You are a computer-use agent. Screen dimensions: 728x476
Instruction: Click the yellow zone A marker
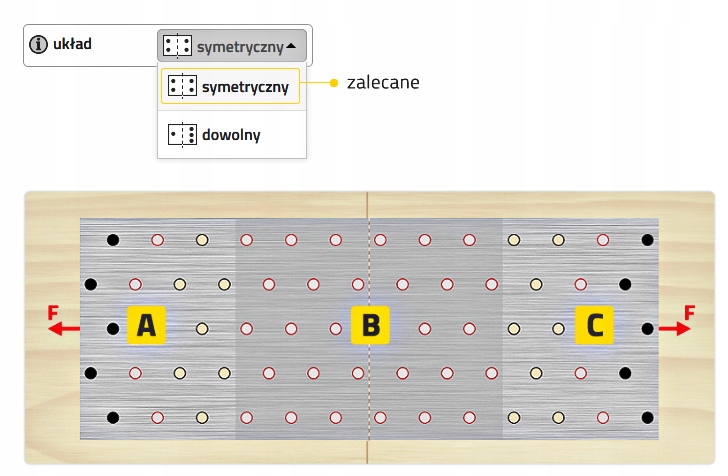point(146,326)
